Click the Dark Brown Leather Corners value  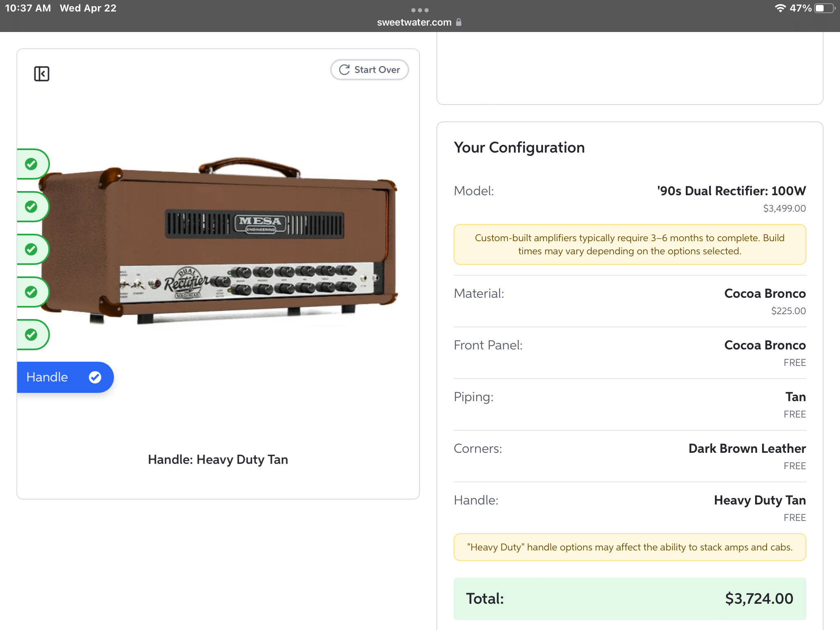(x=747, y=449)
